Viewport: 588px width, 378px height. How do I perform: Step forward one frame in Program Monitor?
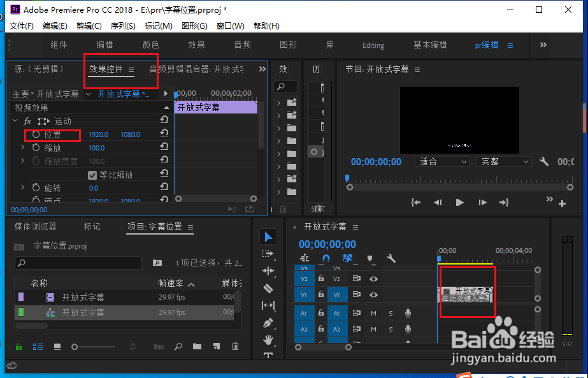(x=482, y=203)
